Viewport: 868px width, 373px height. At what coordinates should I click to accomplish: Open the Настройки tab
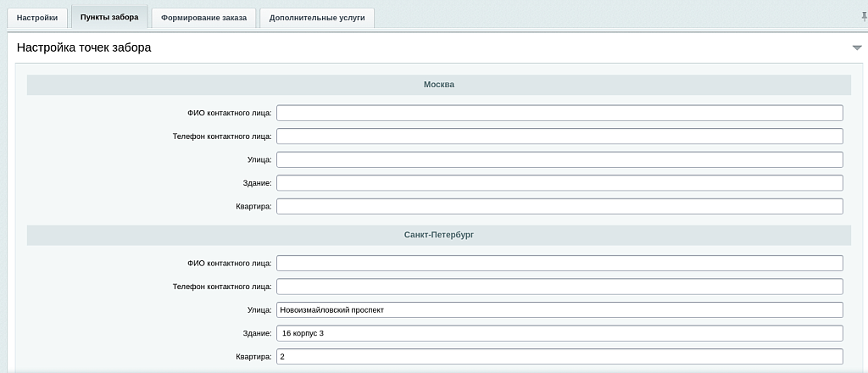coord(37,18)
